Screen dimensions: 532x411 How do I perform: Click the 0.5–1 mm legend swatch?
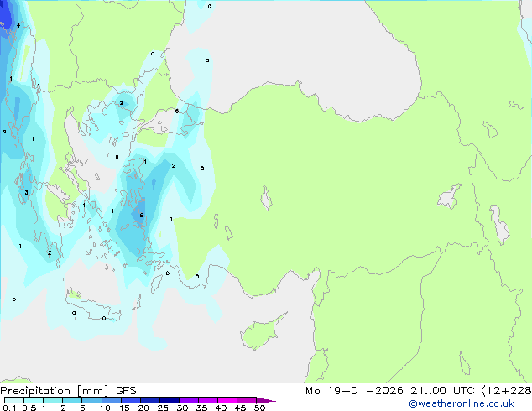[x=34, y=400]
